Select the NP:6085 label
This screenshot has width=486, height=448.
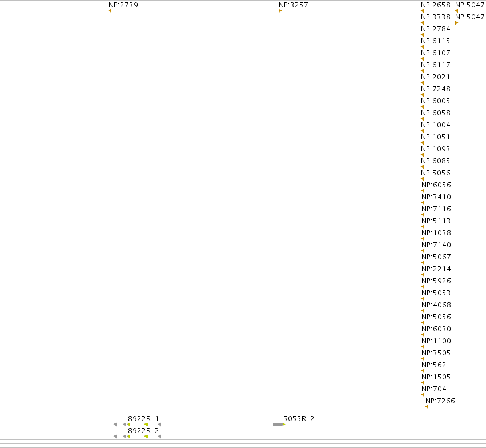click(x=436, y=161)
